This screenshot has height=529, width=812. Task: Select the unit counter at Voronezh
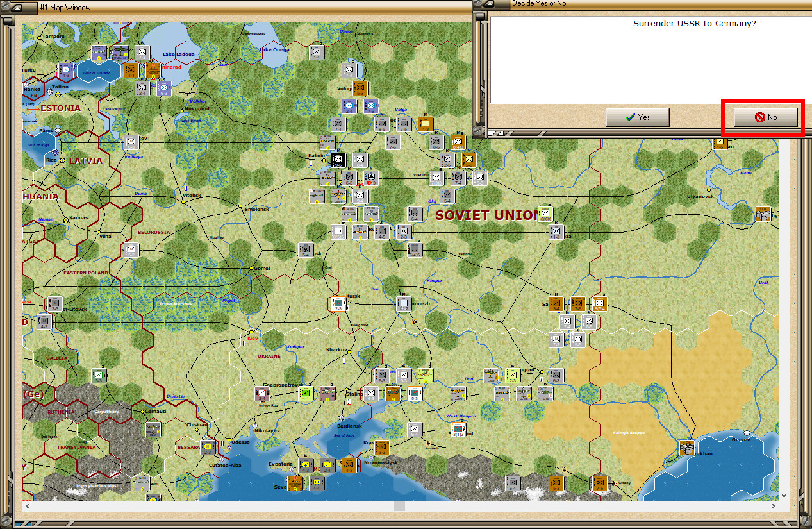pos(403,304)
